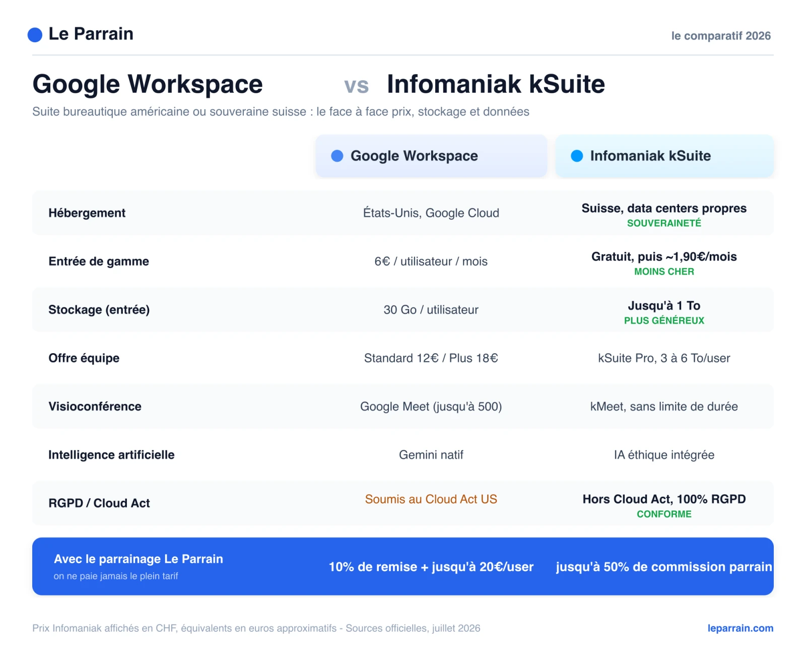The image size is (806, 672).
Task: Click 'Hors Cloud Act, 100% RGPD' cell
Action: (x=664, y=499)
